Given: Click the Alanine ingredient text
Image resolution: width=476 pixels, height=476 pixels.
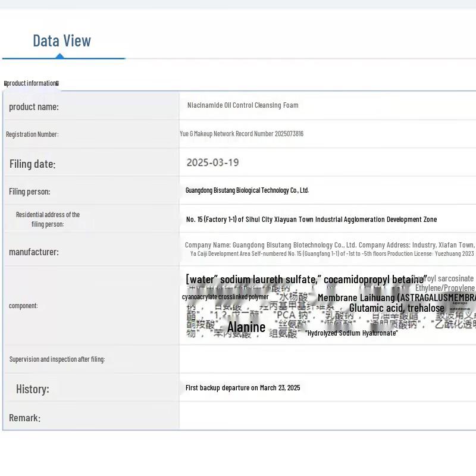Looking at the screenshot, I should pyautogui.click(x=246, y=327).
